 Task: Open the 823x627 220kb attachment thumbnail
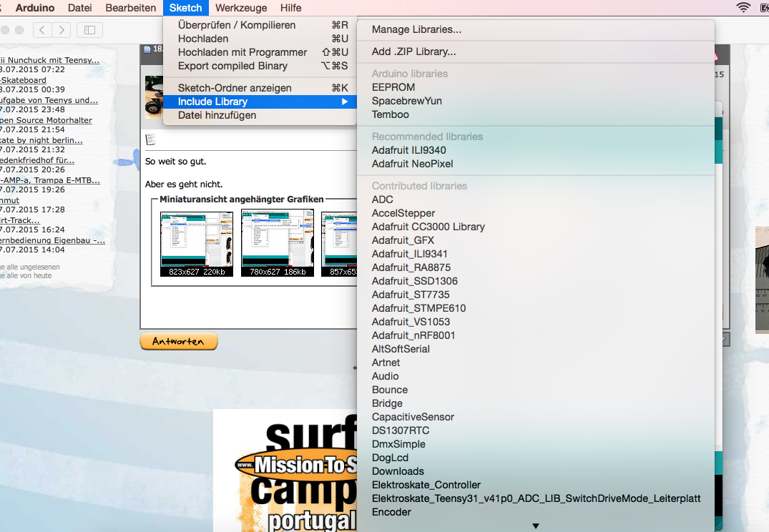point(197,244)
